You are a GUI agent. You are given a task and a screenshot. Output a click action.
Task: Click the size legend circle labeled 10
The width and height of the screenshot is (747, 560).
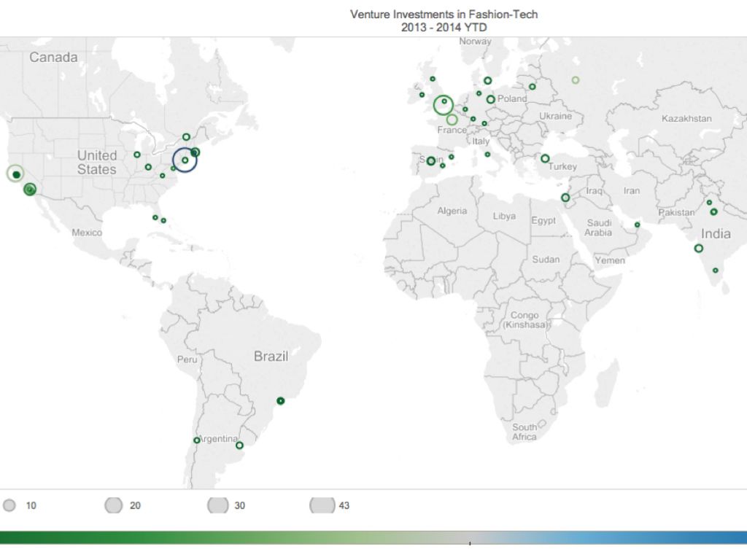9,505
